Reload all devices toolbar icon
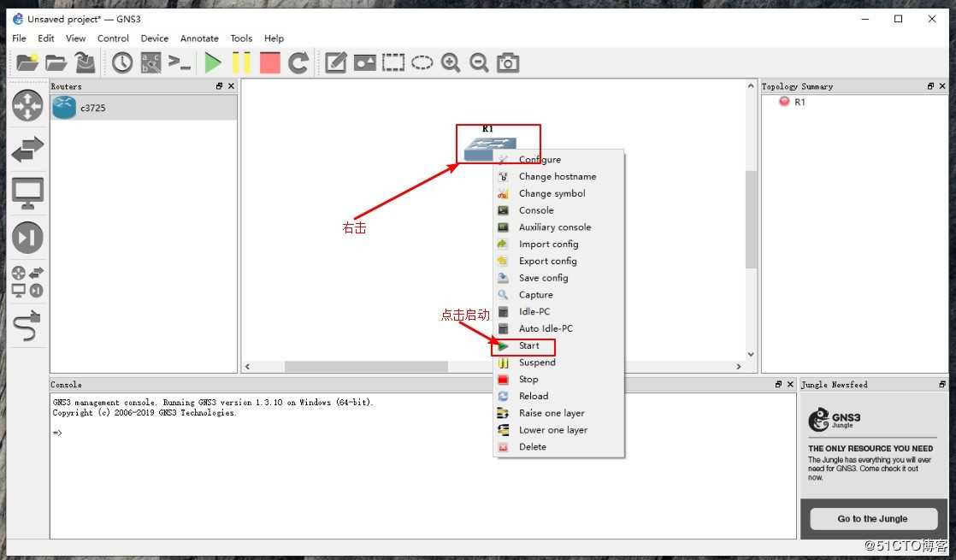The width and height of the screenshot is (956, 560). [298, 62]
